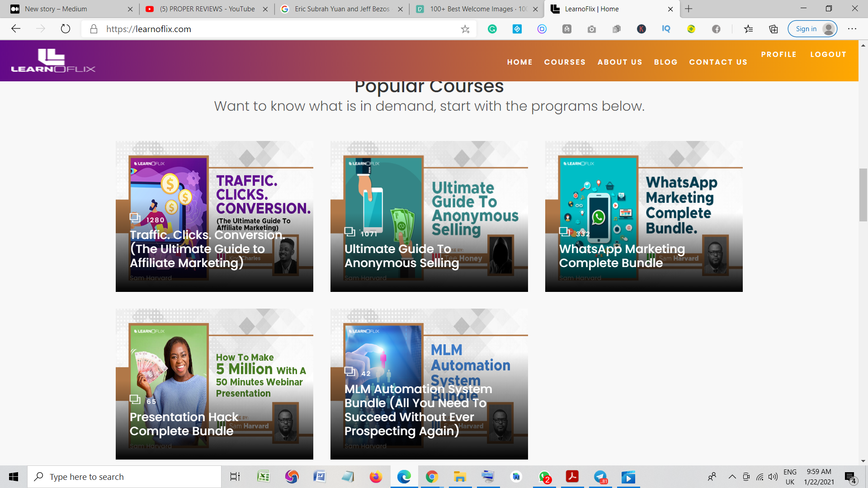868x488 pixels.
Task: Open the Windows Start menu
Action: (x=14, y=477)
